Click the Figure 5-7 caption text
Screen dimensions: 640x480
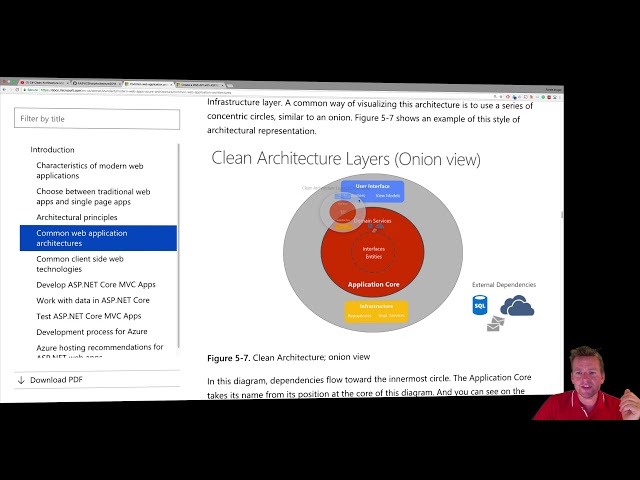tap(289, 358)
